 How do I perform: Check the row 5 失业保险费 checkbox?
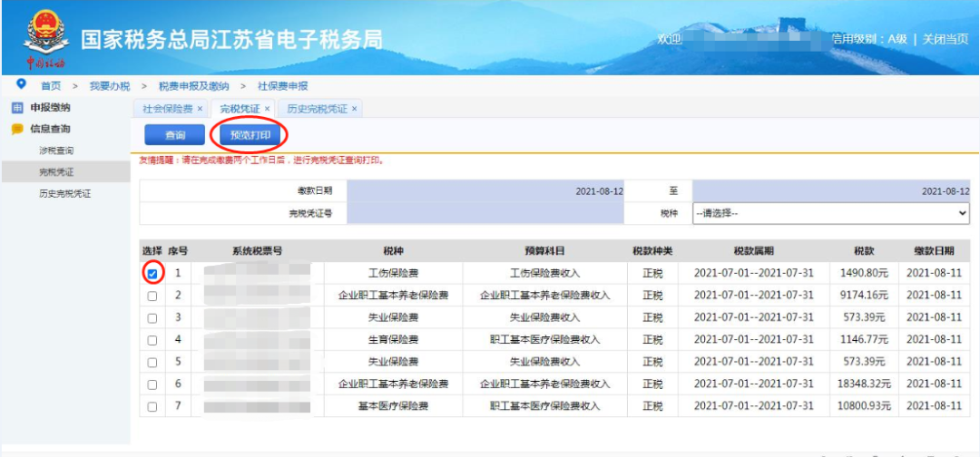[x=152, y=362]
